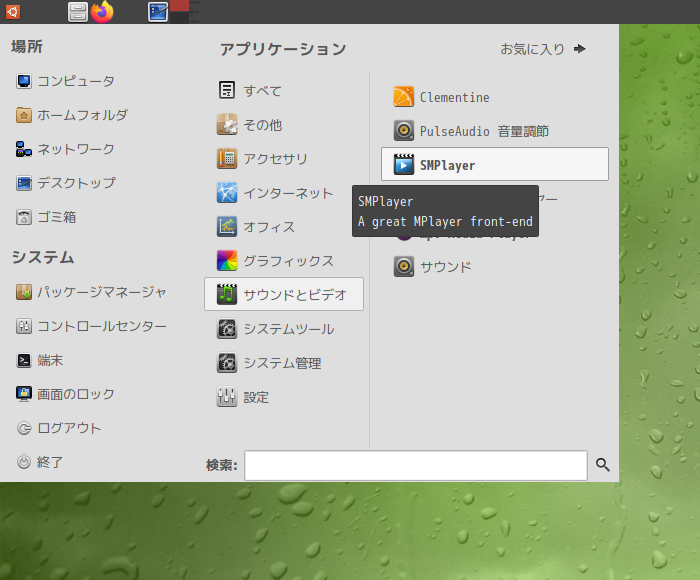This screenshot has width=700, height=580.
Task: Click 端末 text label
Action: point(50,360)
